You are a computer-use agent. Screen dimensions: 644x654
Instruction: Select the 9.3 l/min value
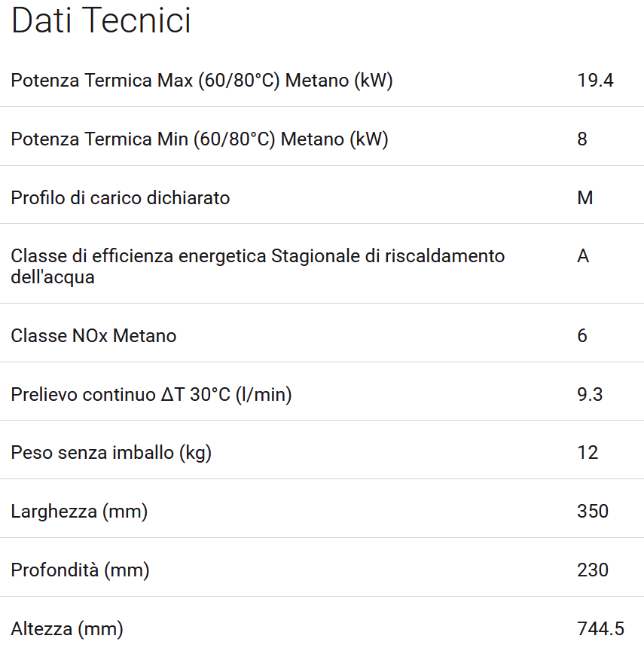click(590, 394)
